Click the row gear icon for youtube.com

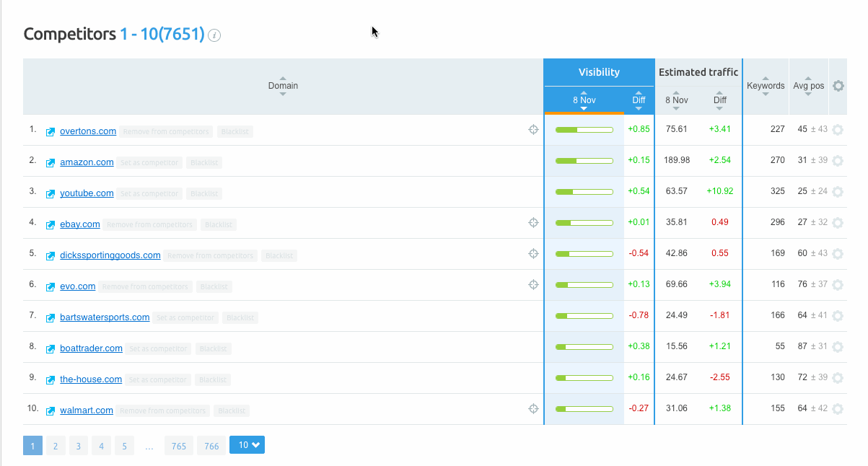tap(837, 192)
